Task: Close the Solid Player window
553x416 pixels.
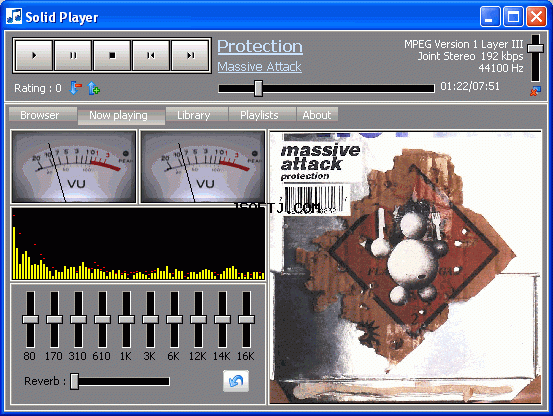Action: coord(536,17)
